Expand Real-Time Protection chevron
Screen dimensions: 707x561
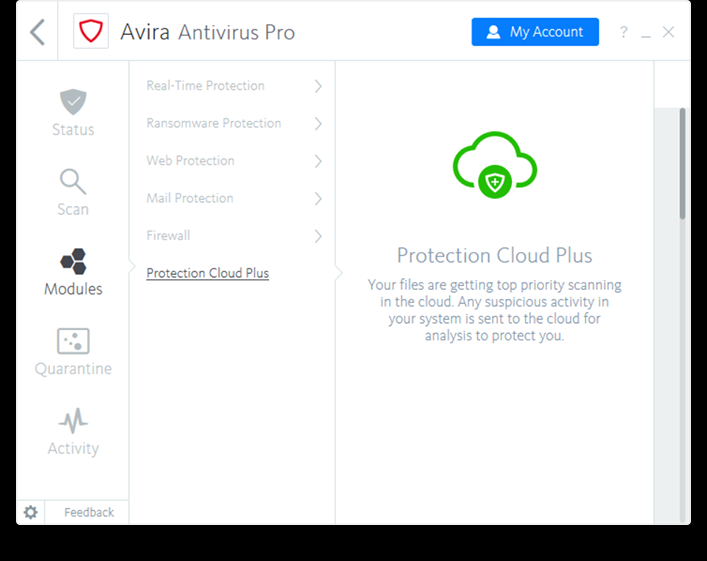(318, 86)
